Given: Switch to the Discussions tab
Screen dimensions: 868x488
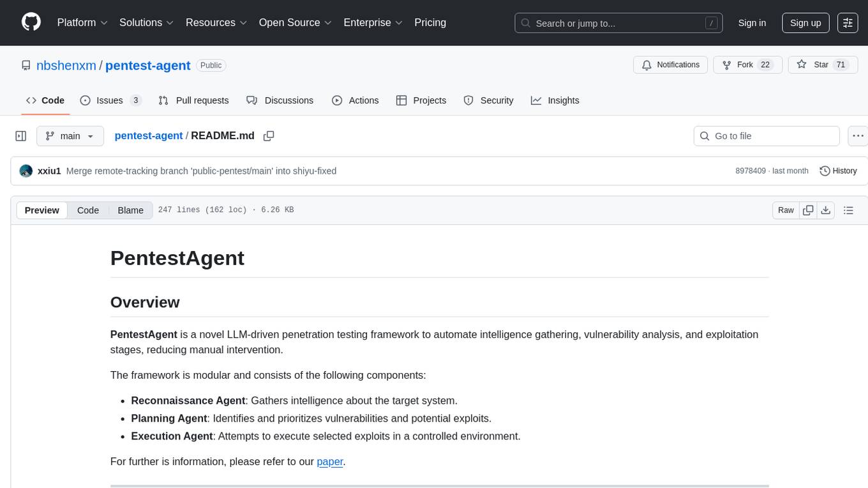Looking at the screenshot, I should click(280, 100).
